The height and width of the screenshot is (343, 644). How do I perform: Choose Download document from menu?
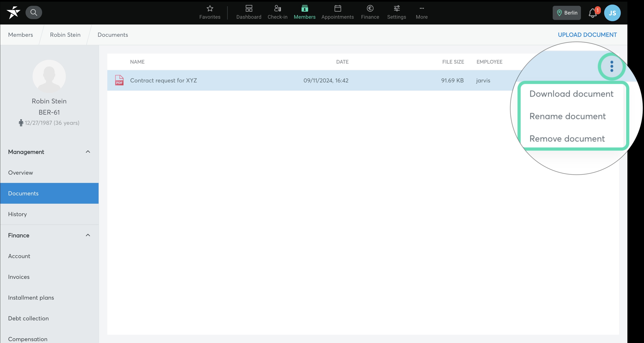[x=571, y=94]
